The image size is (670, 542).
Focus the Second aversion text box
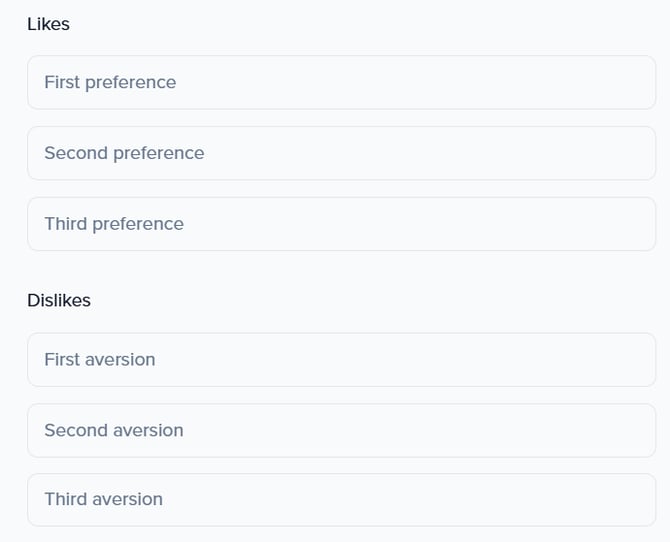pos(341,430)
